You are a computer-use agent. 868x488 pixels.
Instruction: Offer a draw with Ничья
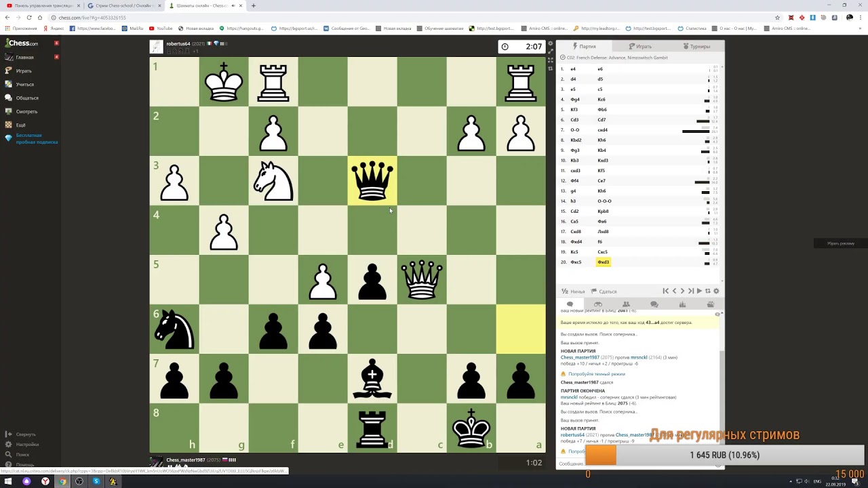[573, 291]
